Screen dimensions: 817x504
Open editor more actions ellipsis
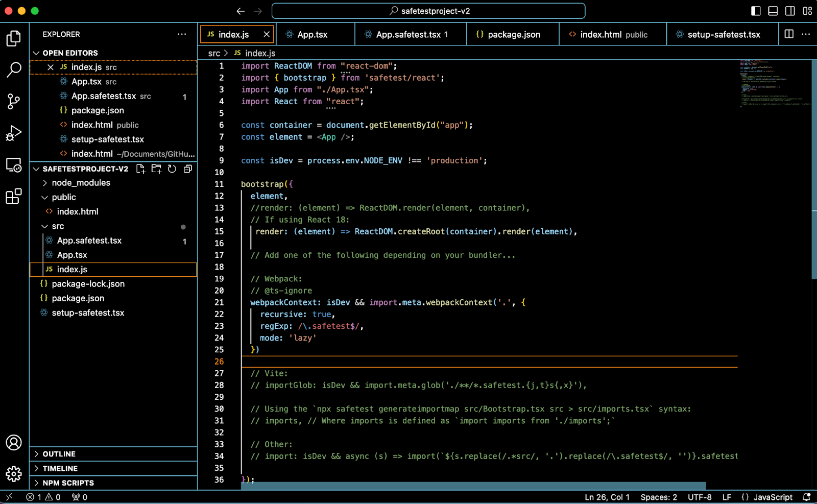[806, 34]
